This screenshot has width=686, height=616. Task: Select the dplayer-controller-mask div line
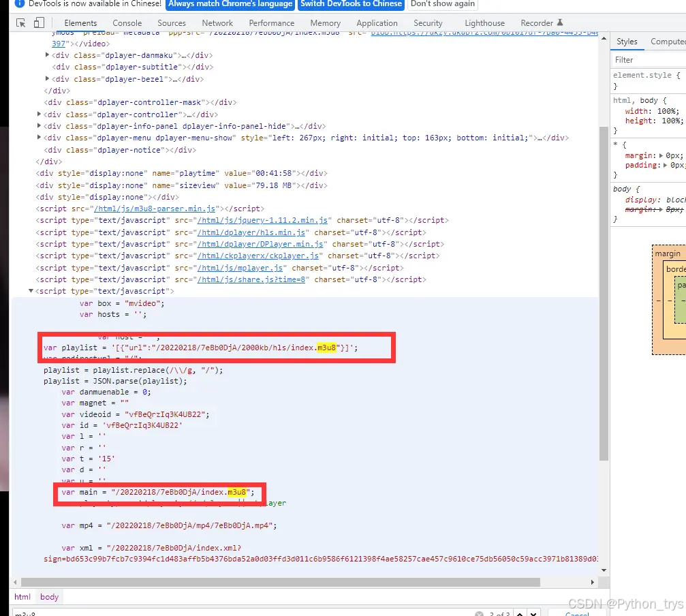point(140,102)
